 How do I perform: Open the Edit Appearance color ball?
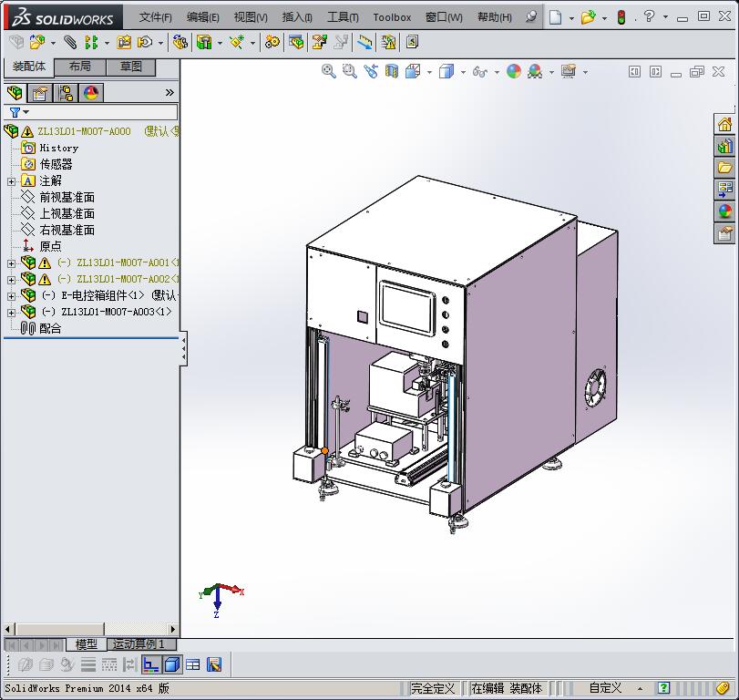point(514,72)
